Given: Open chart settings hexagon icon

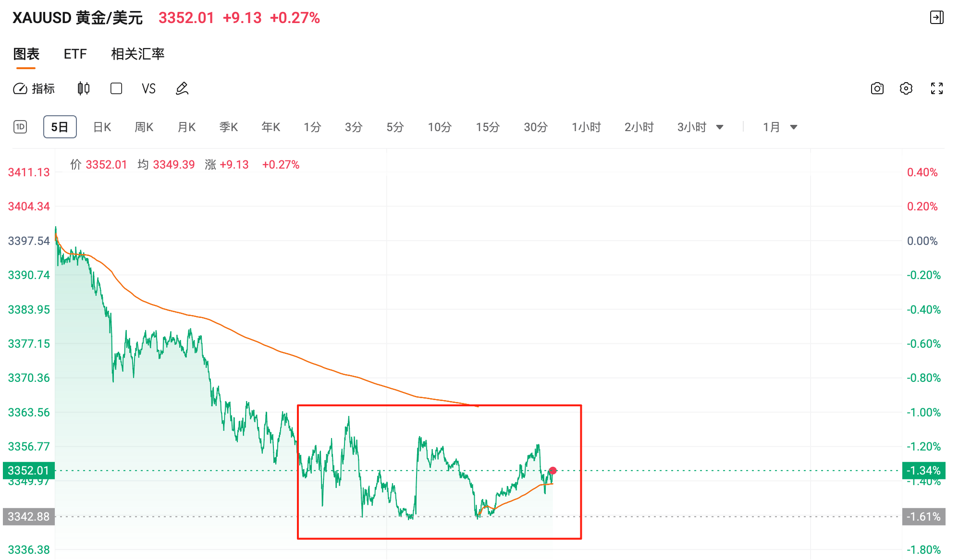Looking at the screenshot, I should [906, 89].
